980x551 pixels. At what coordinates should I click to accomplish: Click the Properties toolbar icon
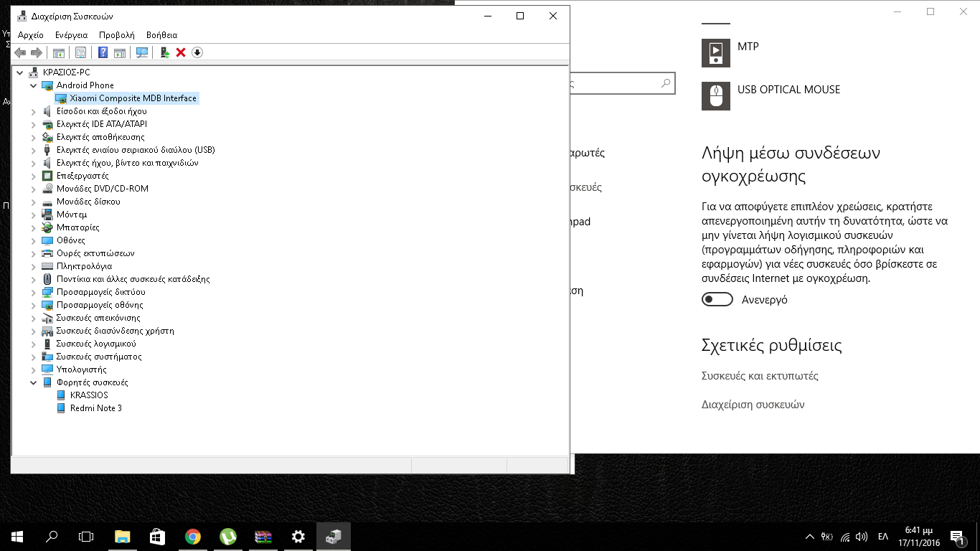tap(80, 52)
